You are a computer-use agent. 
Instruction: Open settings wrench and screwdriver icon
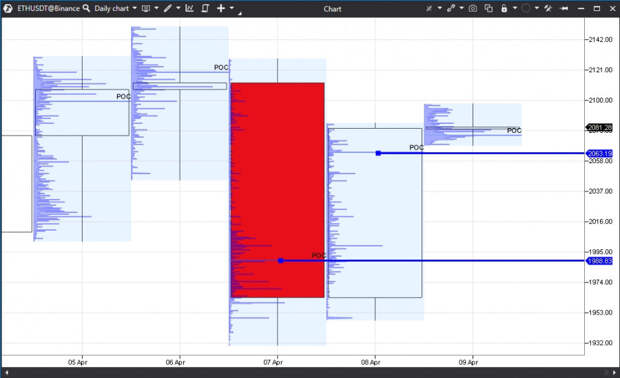coord(548,8)
